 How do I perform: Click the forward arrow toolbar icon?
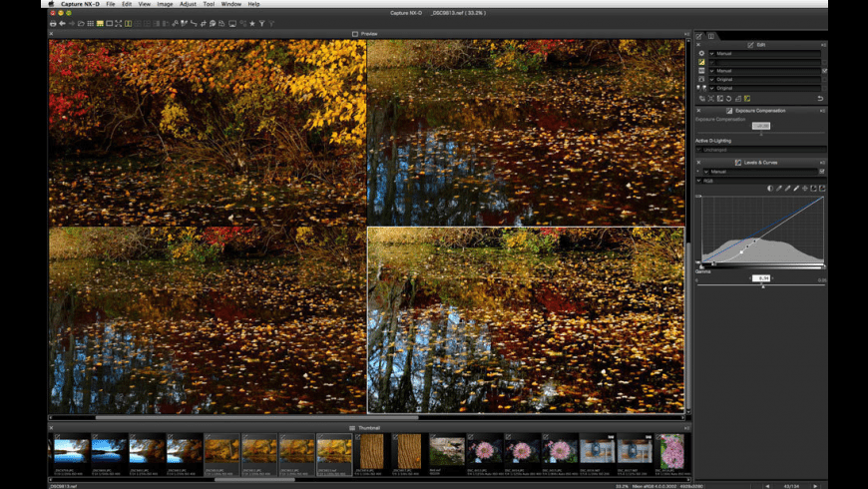point(72,23)
